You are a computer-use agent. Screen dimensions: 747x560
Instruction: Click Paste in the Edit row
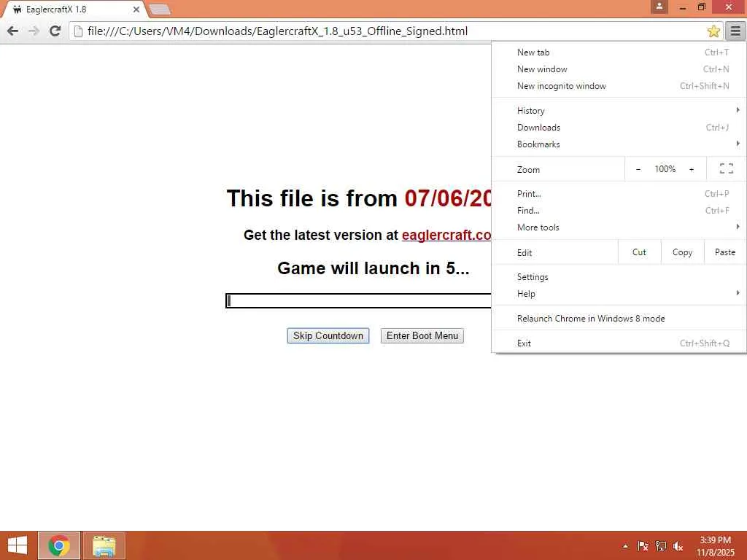point(725,252)
